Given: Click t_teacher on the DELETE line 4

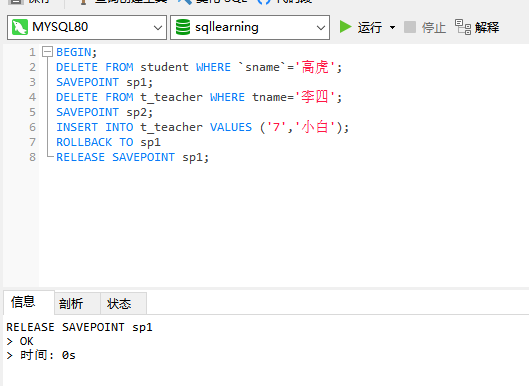Looking at the screenshot, I should (x=171, y=97).
